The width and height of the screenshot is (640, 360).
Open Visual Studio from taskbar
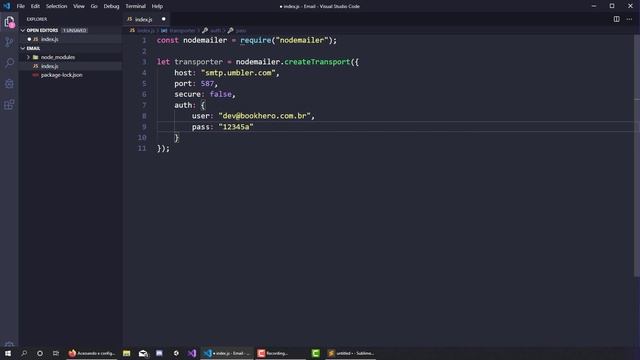pyautogui.click(x=192, y=353)
